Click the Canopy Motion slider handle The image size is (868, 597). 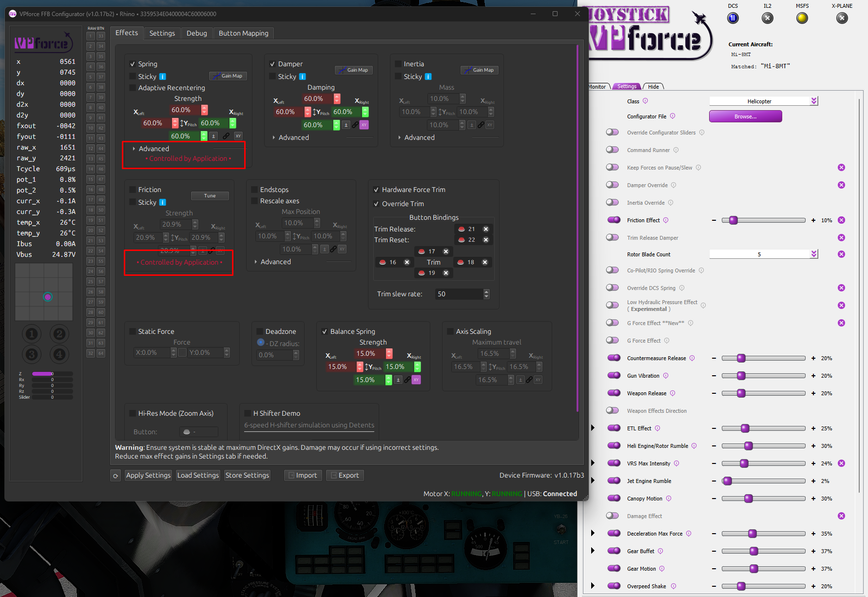point(749,499)
